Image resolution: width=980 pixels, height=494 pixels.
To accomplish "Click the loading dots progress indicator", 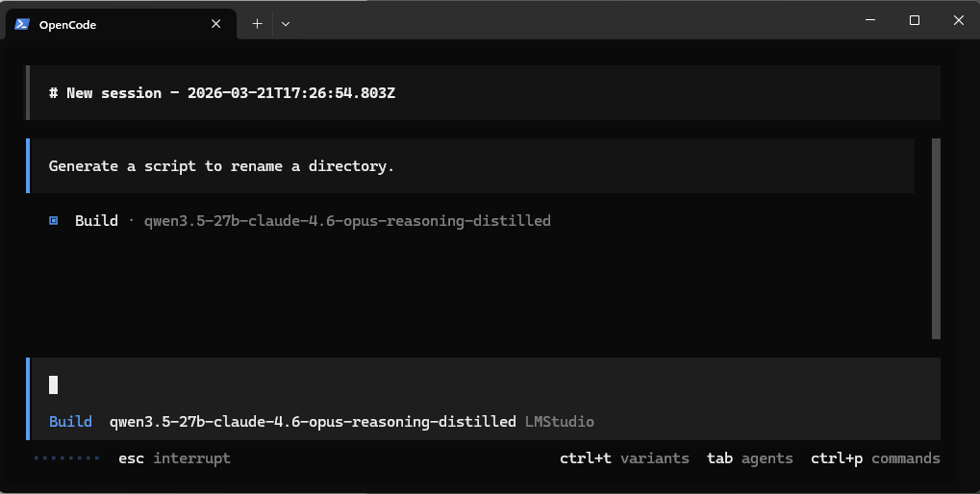I will 67,458.
